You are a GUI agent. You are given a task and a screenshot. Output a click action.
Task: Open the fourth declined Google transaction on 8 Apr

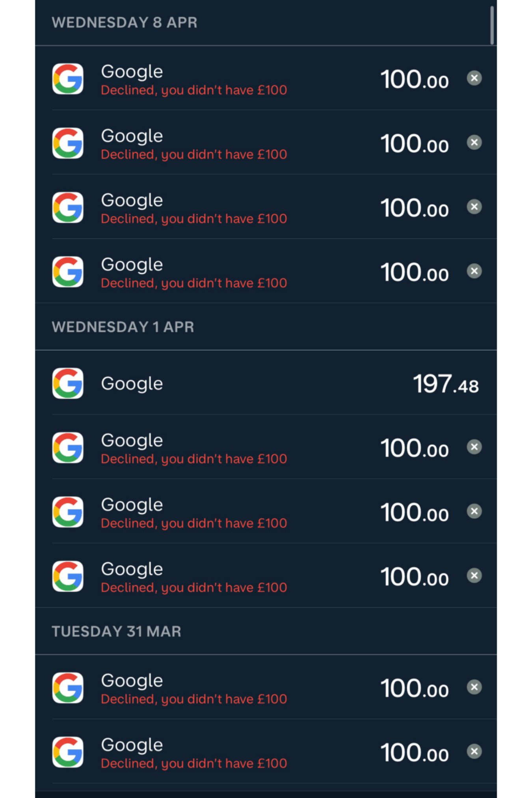(x=266, y=271)
